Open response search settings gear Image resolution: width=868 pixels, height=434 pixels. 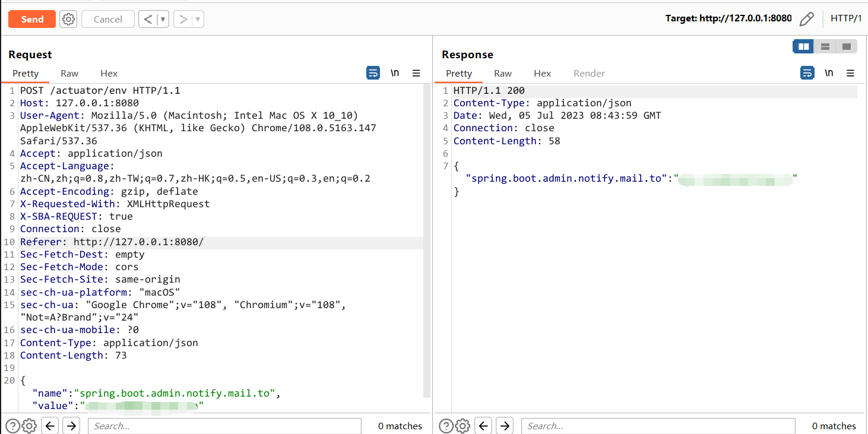[x=462, y=426]
